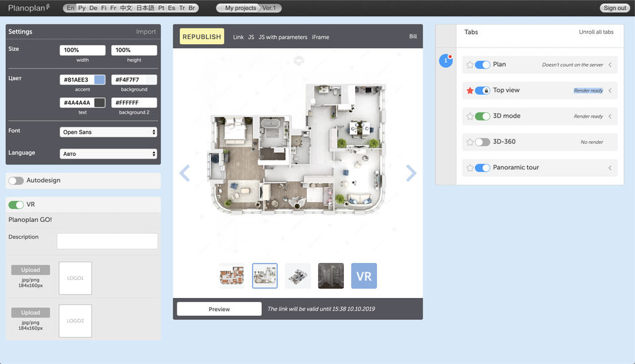Viewport: 635px width, 364px height.
Task: Click the LOGO1 placeholder box
Action: [75, 278]
